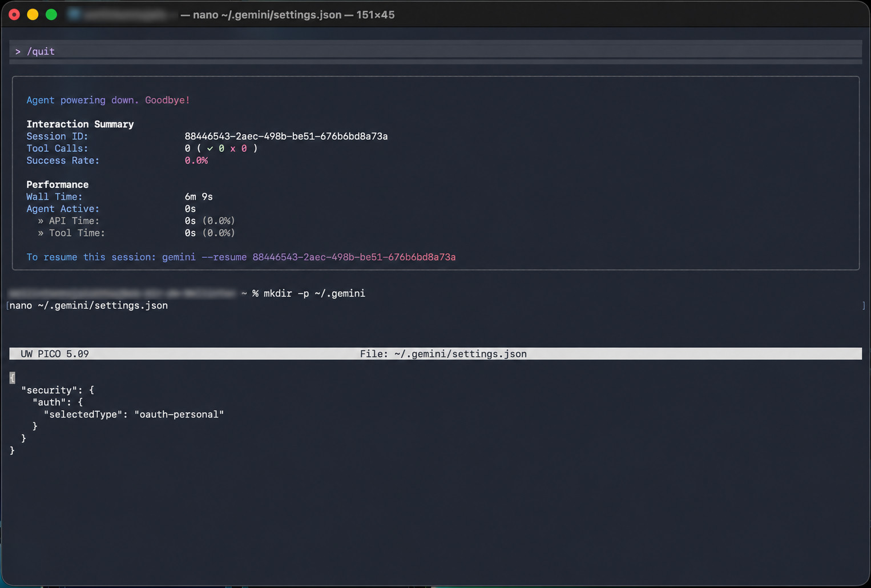Click the API Time label
Screen dimensions: 871x588
coord(68,221)
